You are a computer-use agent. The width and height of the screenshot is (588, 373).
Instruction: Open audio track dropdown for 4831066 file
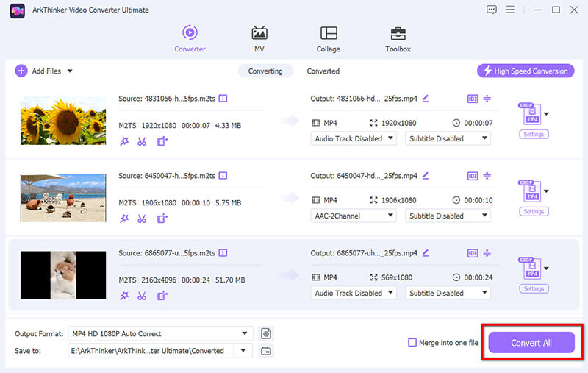[x=354, y=138]
